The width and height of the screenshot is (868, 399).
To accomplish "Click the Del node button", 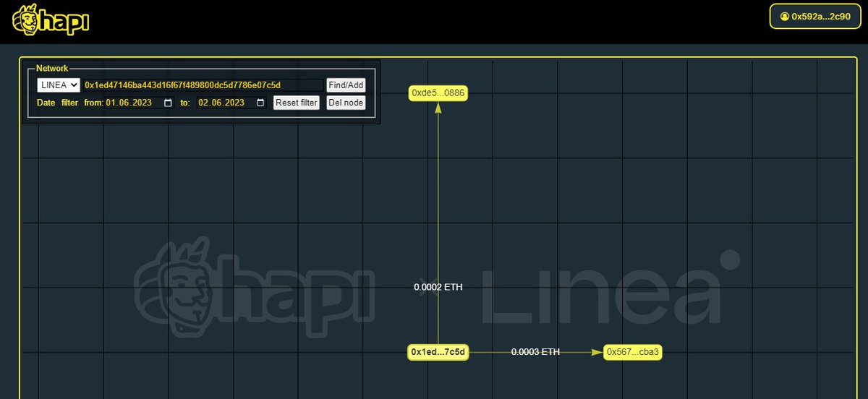I will (x=346, y=103).
